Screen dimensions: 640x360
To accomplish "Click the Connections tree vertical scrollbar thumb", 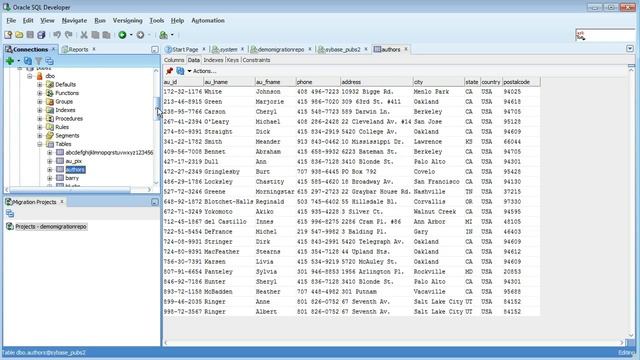I will 157,108.
